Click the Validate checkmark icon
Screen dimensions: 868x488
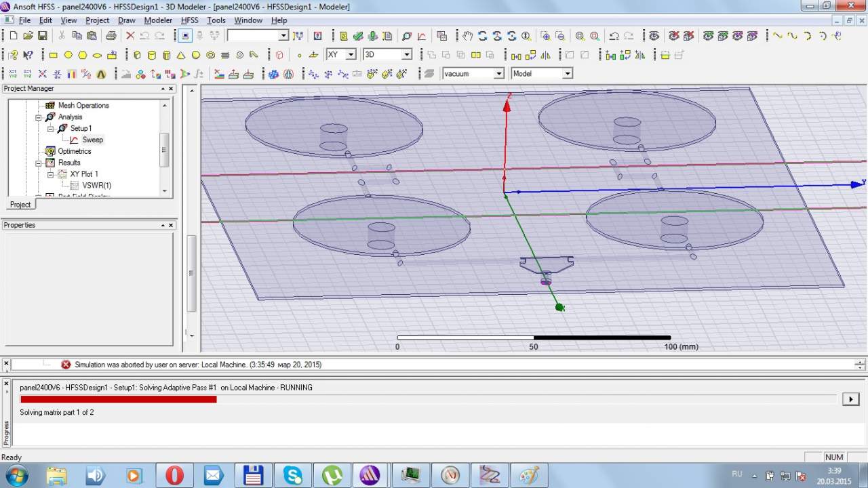[x=358, y=36]
